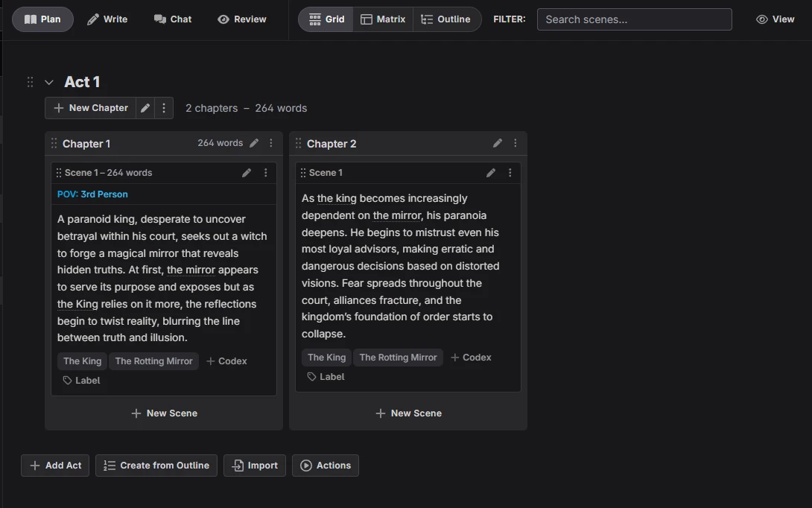Click the Create from Outline button
The height and width of the screenshot is (508, 812).
156,466
